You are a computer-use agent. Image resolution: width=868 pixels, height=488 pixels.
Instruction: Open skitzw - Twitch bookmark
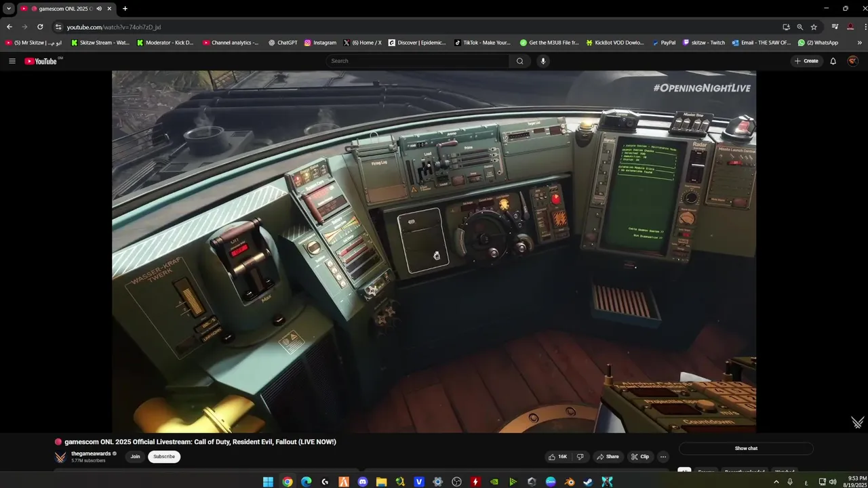pos(704,43)
